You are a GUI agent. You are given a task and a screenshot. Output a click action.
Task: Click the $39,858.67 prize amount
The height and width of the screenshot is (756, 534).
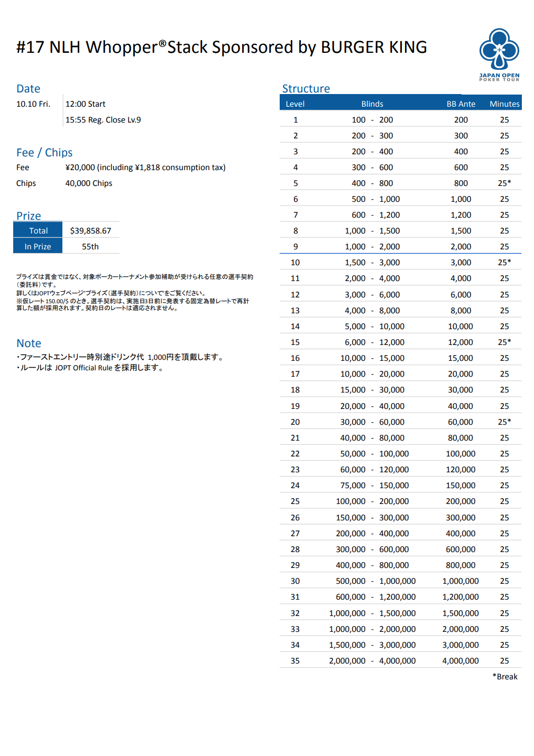tap(90, 231)
